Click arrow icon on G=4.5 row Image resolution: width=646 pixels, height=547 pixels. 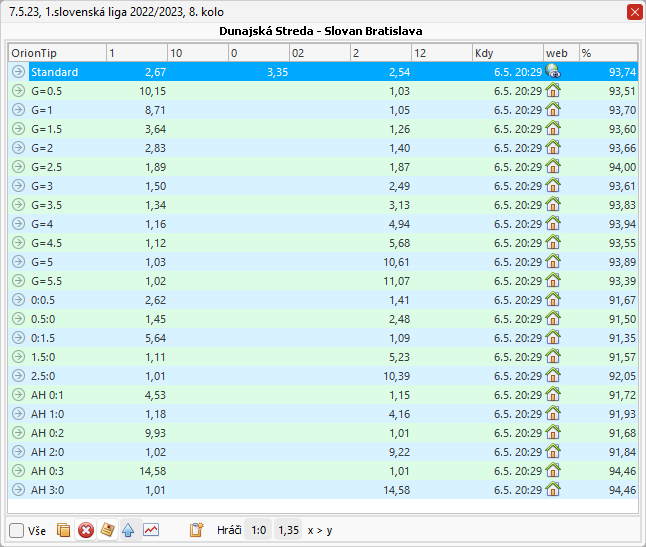tap(18, 243)
